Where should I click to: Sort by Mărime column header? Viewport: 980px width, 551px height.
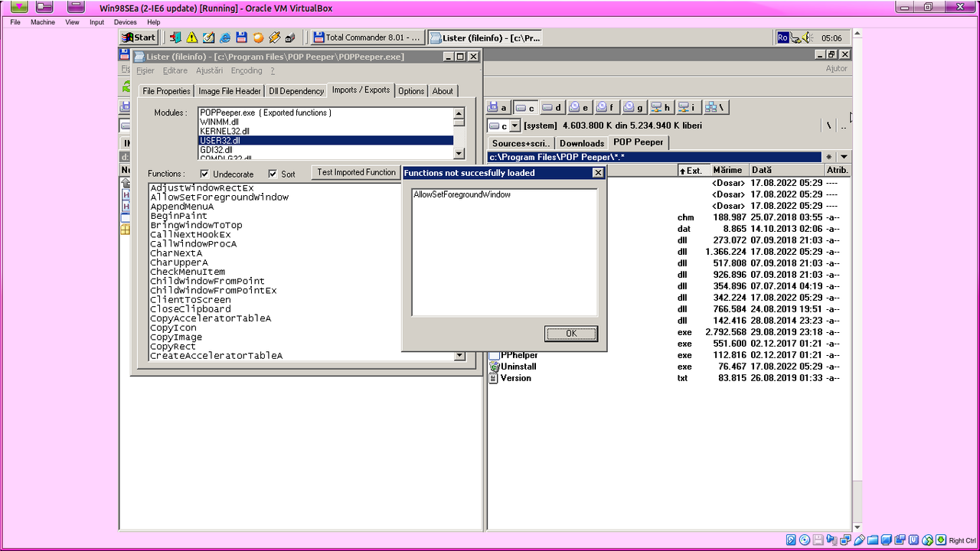click(728, 170)
